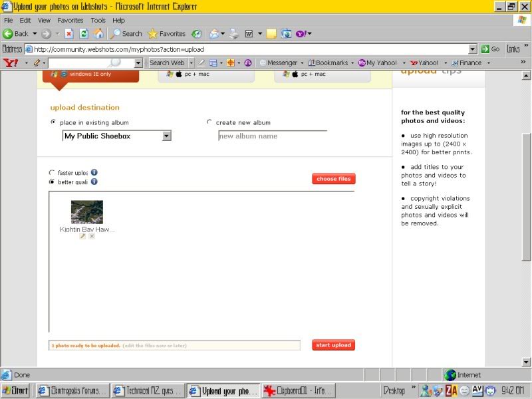The width and height of the screenshot is (532, 399).
Task: Open the Tools menu
Action: click(98, 21)
